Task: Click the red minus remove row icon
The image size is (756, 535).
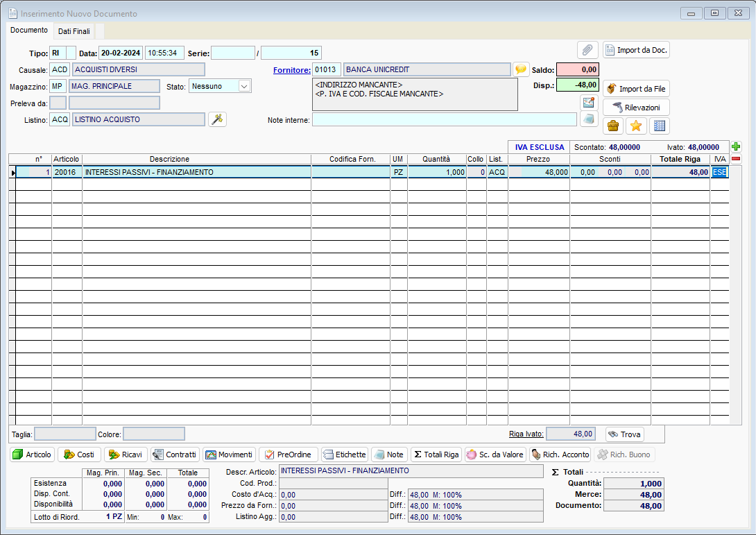Action: 736,159
